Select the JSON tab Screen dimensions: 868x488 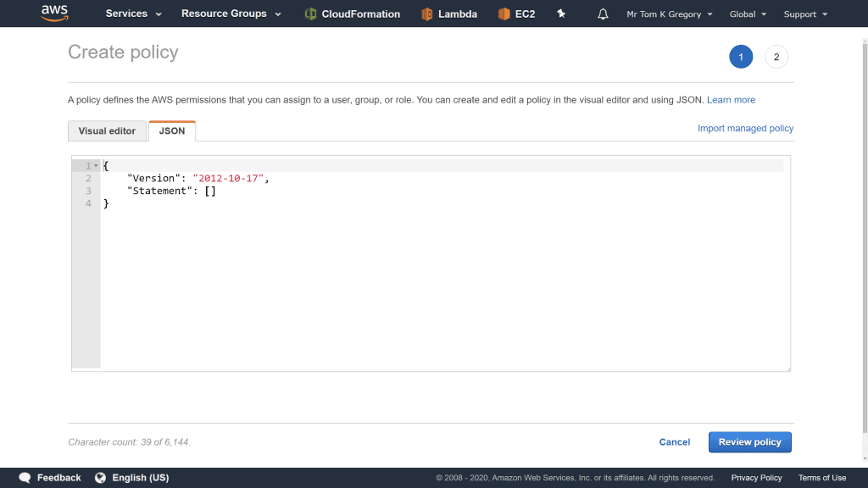(x=172, y=131)
